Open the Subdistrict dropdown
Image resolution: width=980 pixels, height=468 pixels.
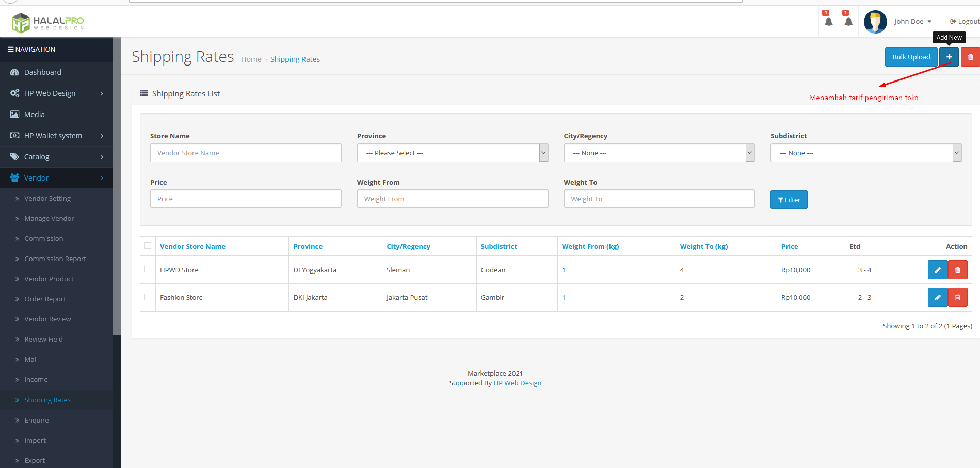click(865, 153)
